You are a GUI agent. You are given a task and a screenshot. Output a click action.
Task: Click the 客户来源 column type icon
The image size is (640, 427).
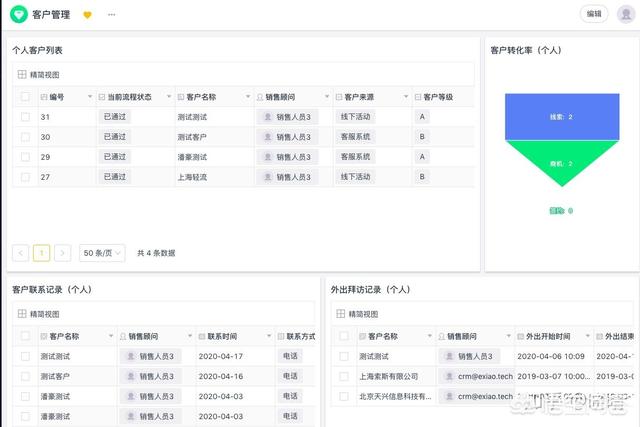point(339,97)
